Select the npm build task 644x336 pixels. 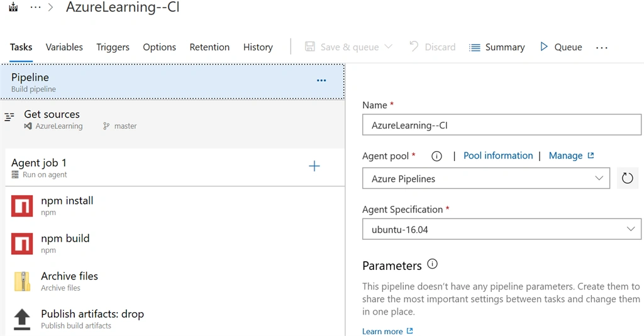tap(175, 244)
